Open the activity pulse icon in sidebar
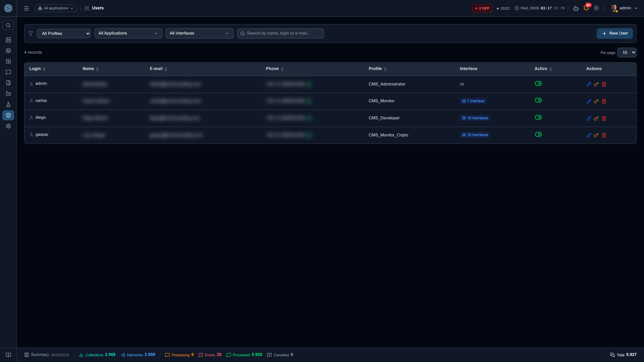The height and width of the screenshot is (362, 644). coord(8,62)
